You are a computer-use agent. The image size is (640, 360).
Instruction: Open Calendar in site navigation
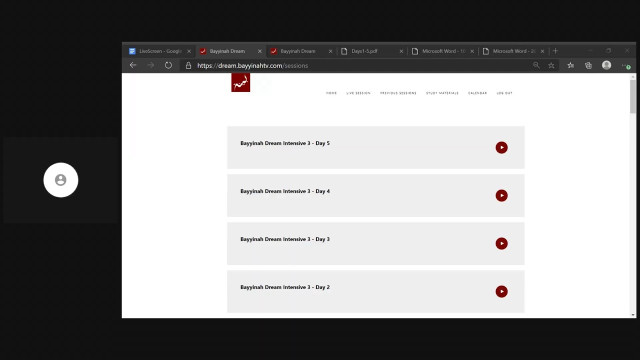(477, 93)
